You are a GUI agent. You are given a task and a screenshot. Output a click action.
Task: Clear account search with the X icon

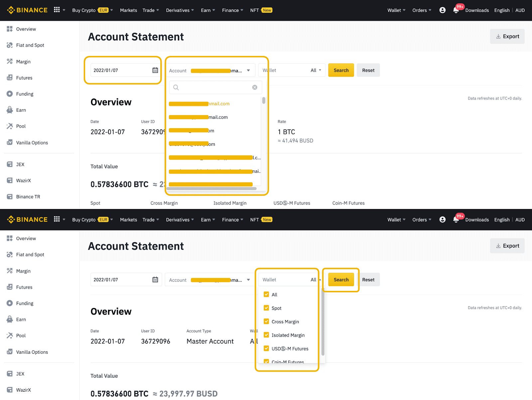(x=255, y=87)
